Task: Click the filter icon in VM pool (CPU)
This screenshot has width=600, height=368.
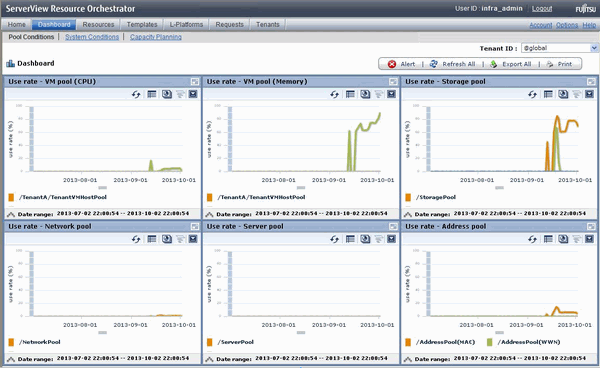Action: pyautogui.click(x=180, y=94)
